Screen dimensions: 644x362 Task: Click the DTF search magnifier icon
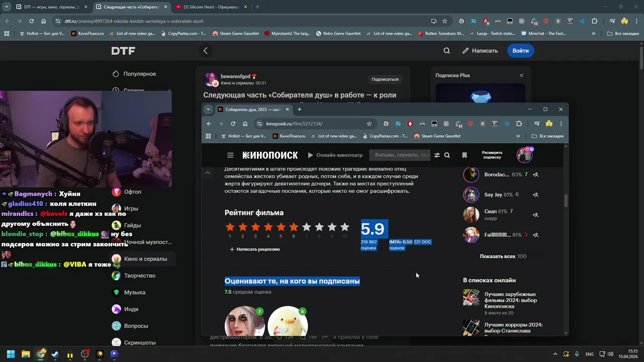[x=447, y=51]
